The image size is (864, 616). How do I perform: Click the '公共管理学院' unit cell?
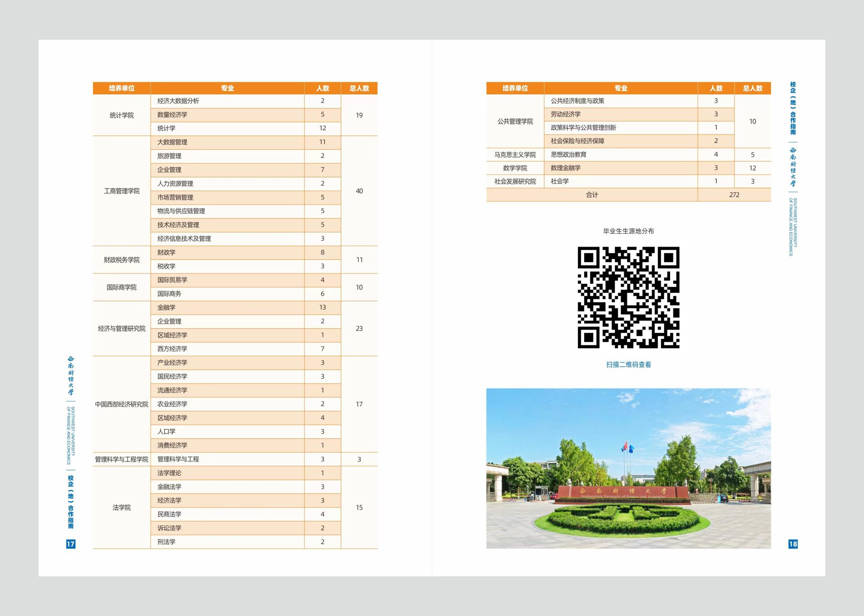coord(515,121)
